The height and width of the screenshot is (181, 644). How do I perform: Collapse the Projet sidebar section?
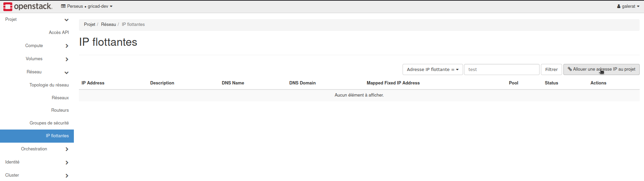pyautogui.click(x=37, y=20)
